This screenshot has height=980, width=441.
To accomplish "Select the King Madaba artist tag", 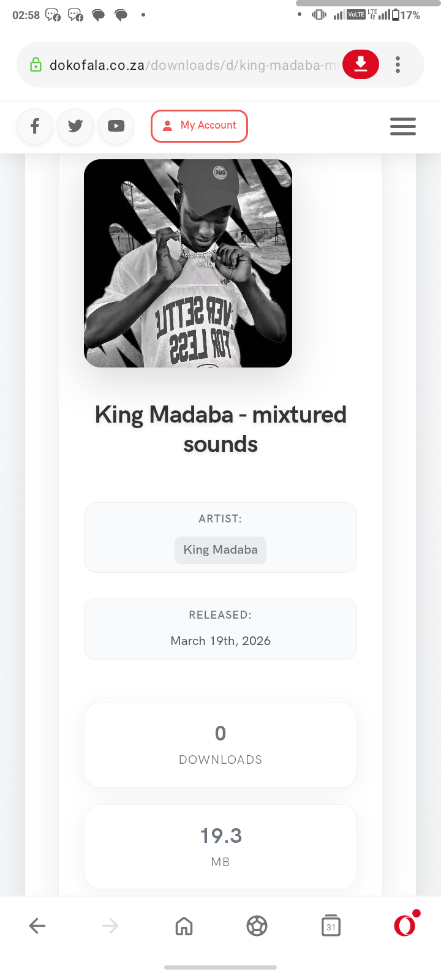I will 221,549.
